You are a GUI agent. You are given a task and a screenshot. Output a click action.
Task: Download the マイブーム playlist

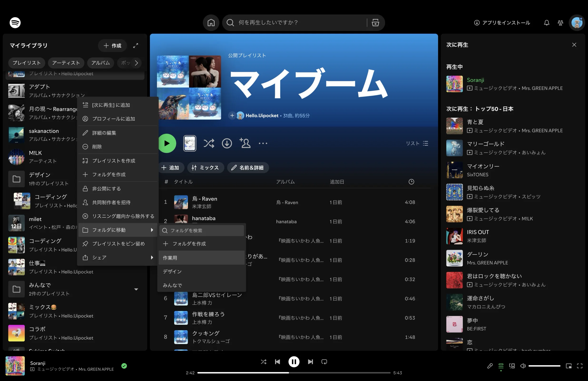[x=226, y=143]
